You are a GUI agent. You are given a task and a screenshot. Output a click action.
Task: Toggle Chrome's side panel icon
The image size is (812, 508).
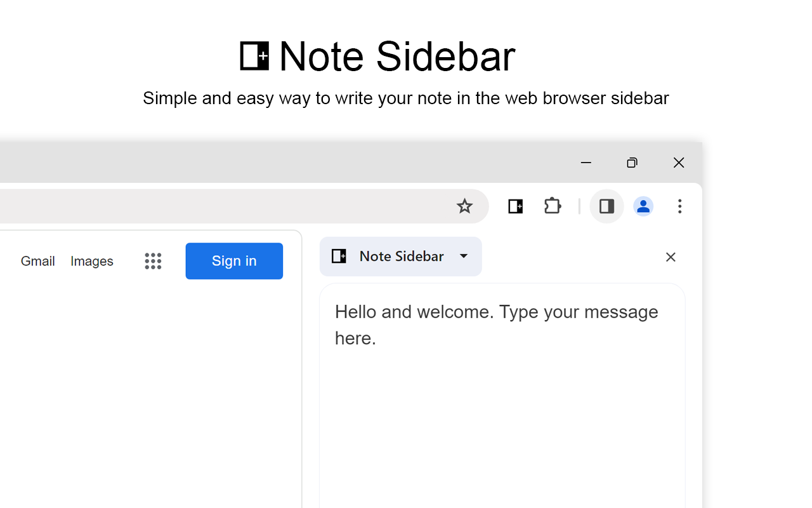(x=606, y=206)
